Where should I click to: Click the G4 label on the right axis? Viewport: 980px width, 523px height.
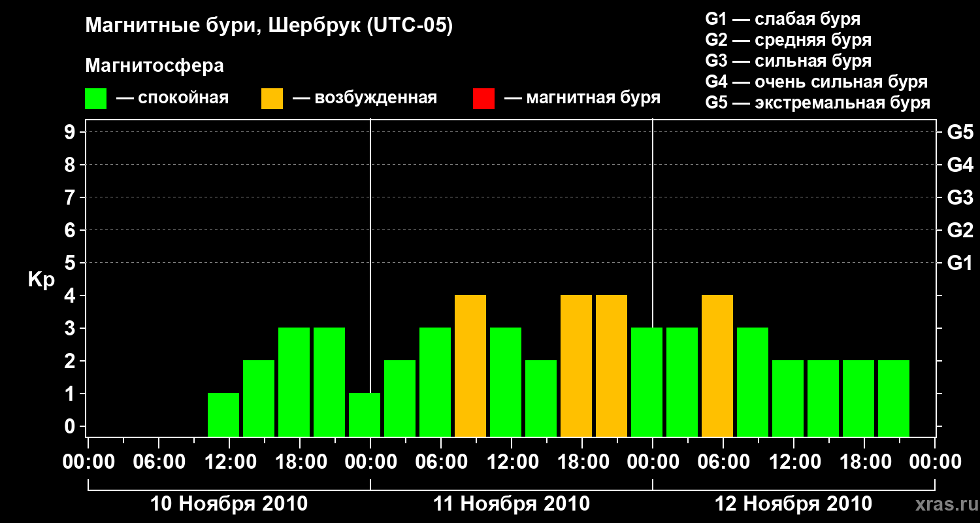(960, 165)
